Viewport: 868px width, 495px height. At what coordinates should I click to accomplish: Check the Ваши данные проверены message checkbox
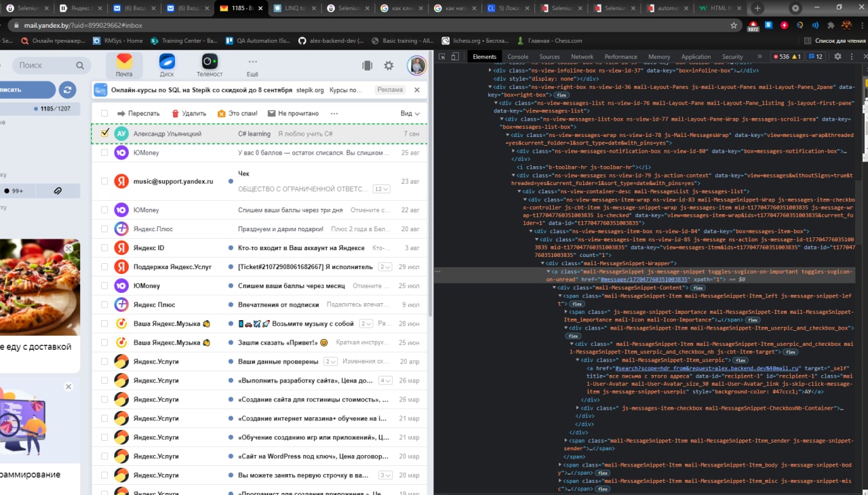104,361
